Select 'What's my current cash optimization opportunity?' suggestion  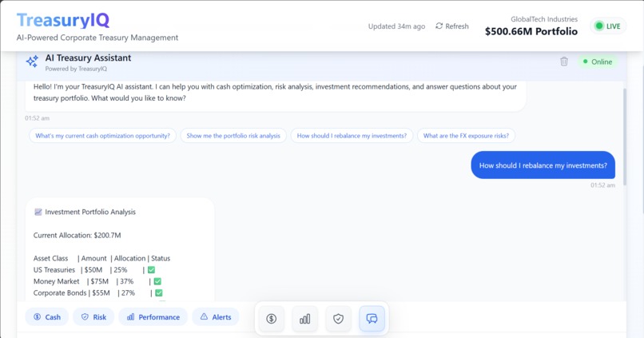tap(103, 136)
